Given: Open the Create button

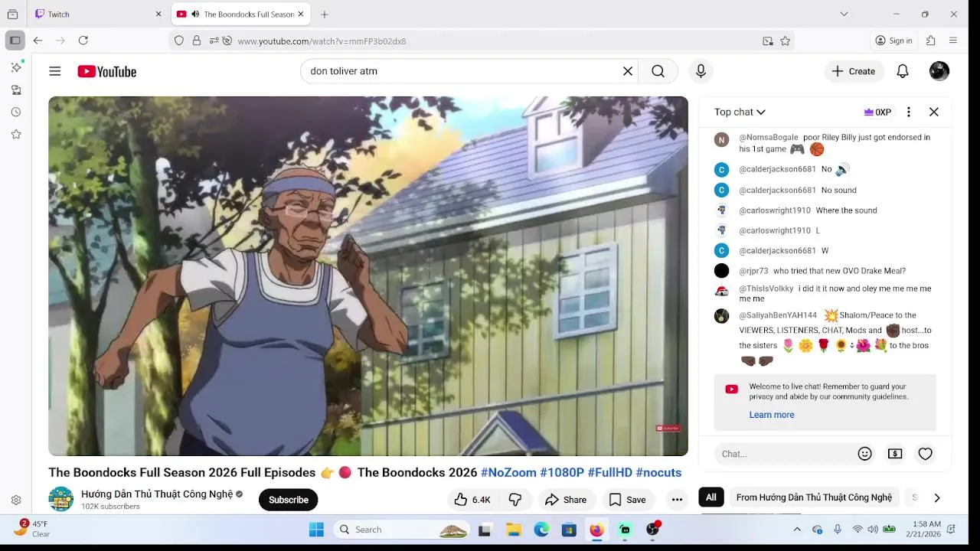Looking at the screenshot, I should click(854, 71).
